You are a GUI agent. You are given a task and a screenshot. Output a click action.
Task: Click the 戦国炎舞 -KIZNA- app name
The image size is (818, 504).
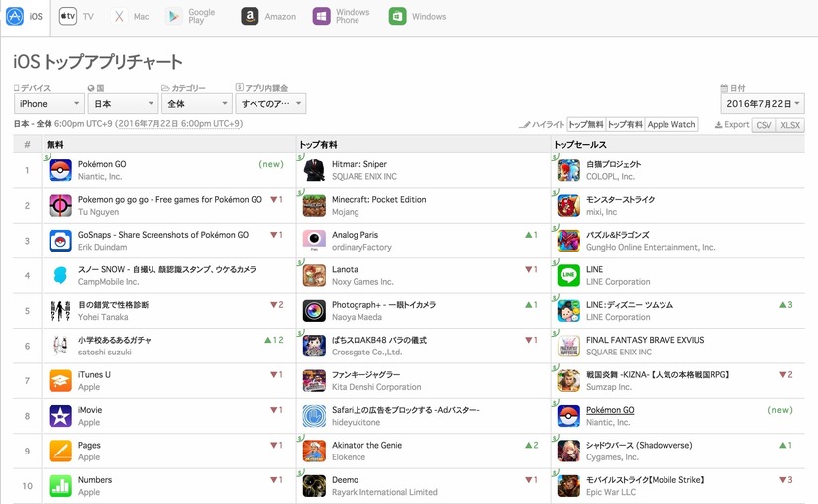tap(658, 374)
